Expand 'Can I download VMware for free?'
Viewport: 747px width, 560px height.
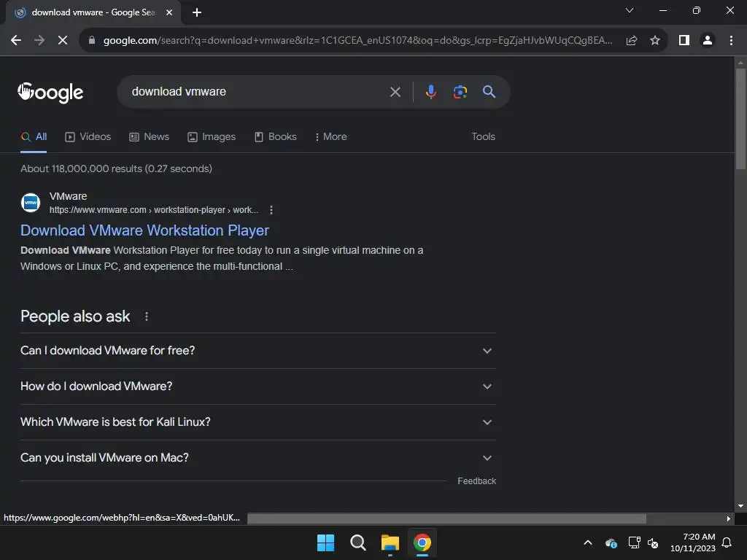(x=258, y=351)
